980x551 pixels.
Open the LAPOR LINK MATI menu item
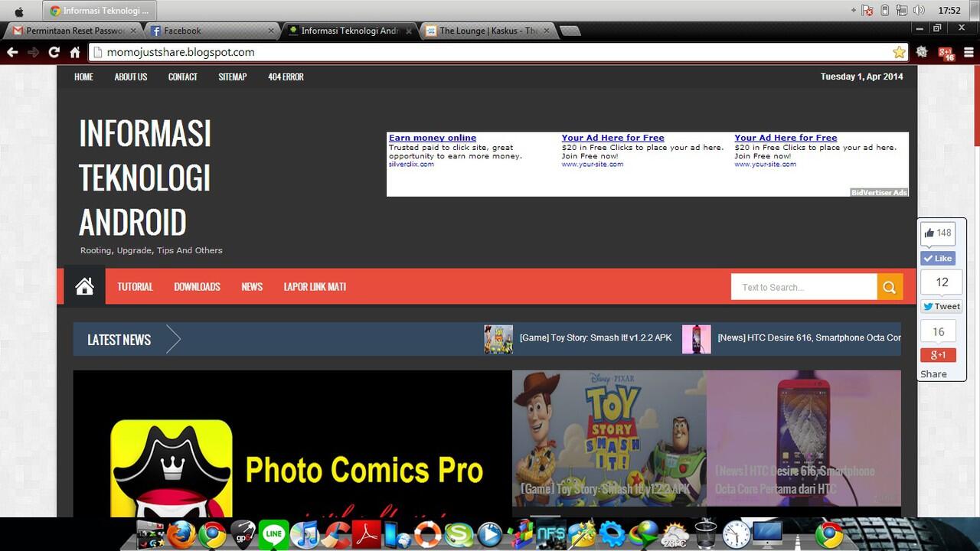[315, 286]
